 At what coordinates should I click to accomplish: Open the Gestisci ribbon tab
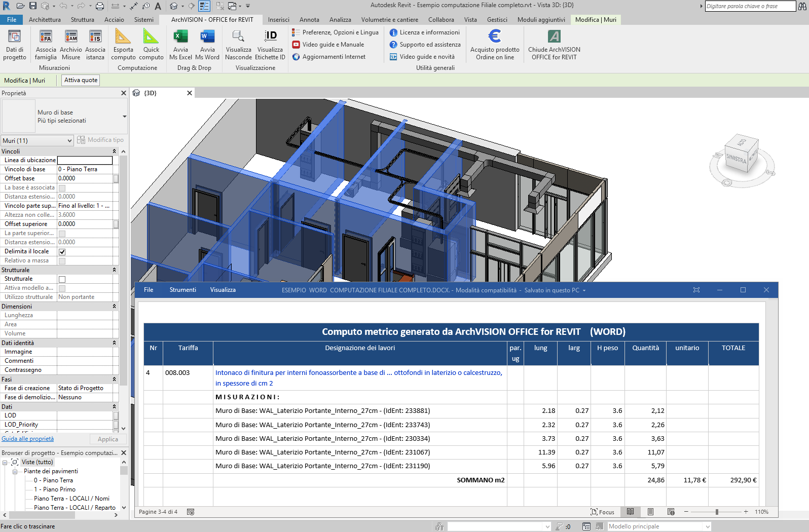click(x=497, y=20)
